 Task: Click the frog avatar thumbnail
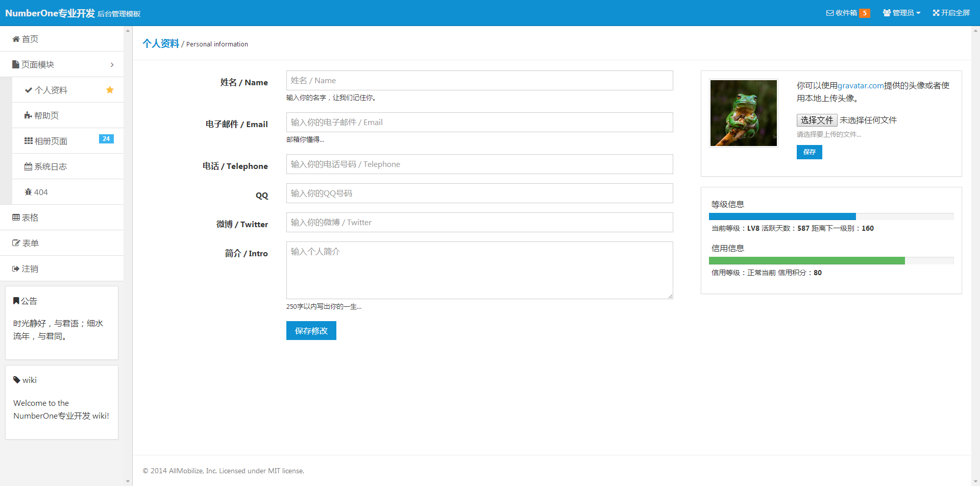[x=743, y=113]
